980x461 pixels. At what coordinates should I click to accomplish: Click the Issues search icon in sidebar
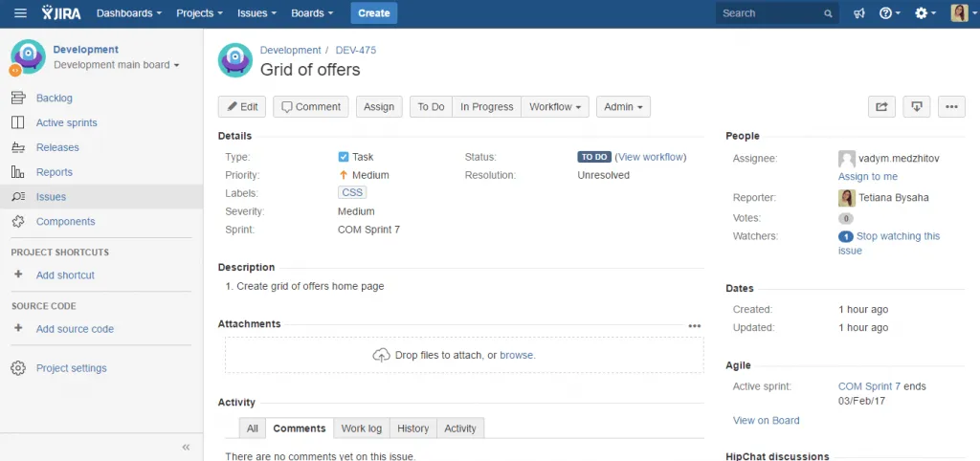(18, 197)
